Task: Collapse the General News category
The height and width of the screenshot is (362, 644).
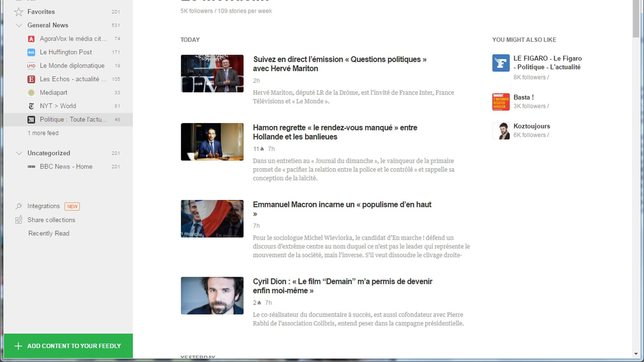Action: click(x=19, y=25)
